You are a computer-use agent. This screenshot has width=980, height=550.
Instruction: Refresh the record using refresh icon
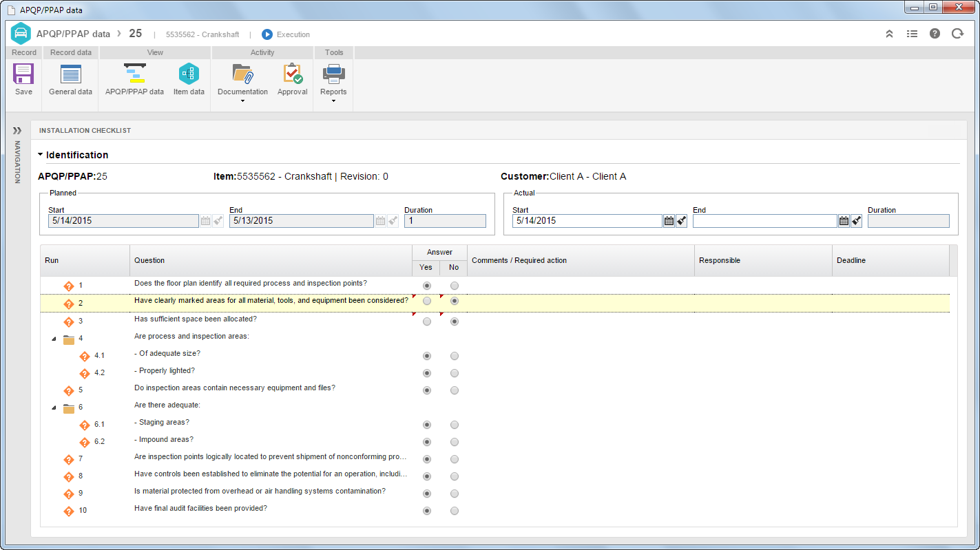(x=957, y=34)
